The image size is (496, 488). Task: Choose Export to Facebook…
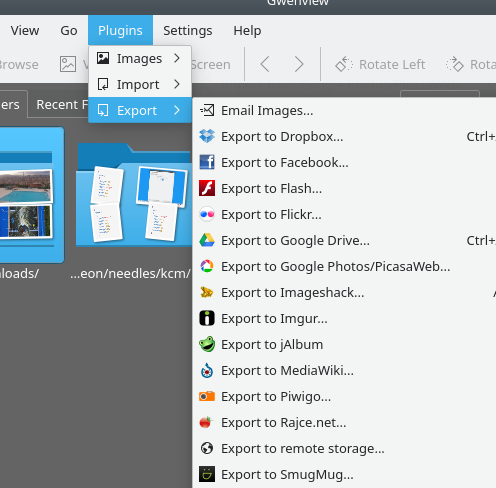(344, 162)
